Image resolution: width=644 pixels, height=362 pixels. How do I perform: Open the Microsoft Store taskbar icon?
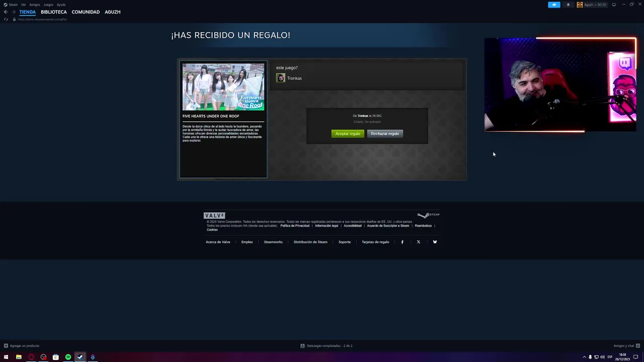click(55, 357)
